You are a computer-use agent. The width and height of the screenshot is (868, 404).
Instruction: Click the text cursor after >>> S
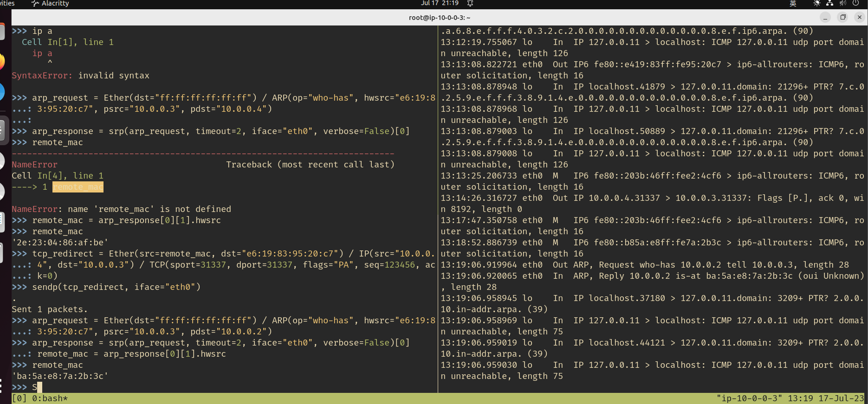click(x=40, y=387)
